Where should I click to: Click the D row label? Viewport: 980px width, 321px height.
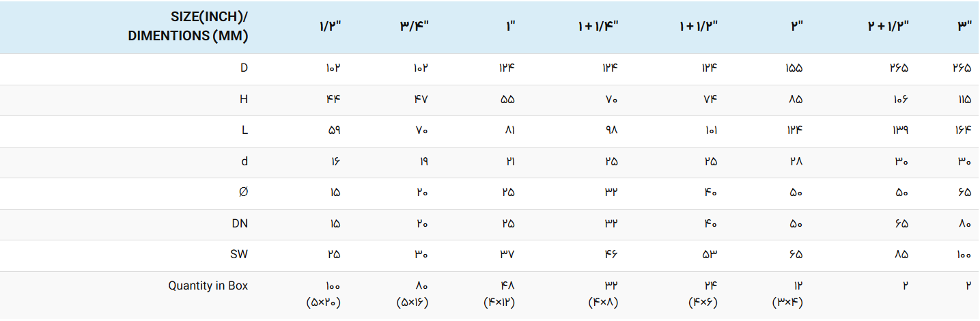coord(244,68)
